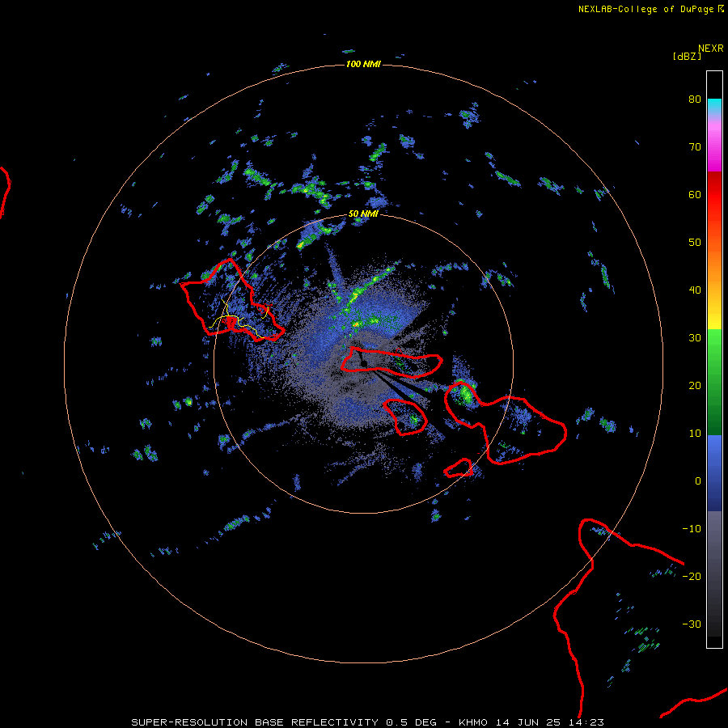
Task: Click the 50 dBZ scale value
Action: 695,243
